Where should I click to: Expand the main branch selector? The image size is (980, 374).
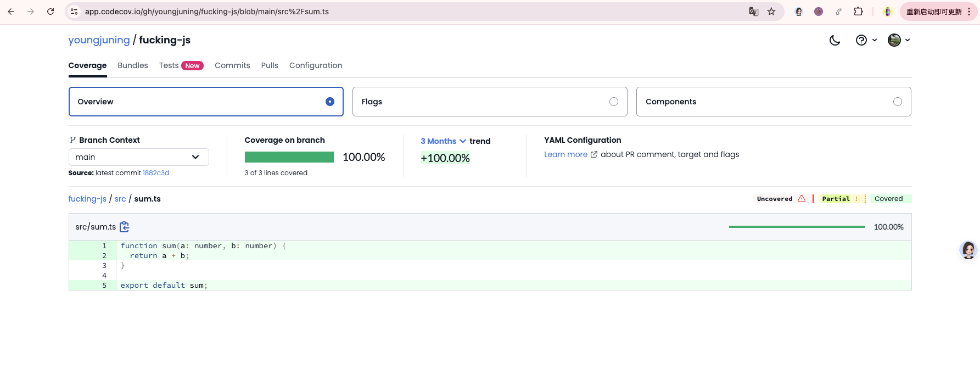point(138,157)
